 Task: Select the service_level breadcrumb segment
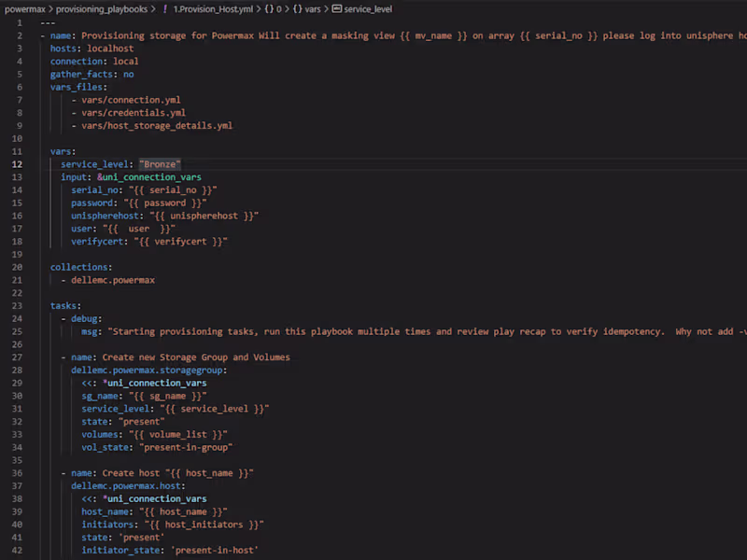pos(369,8)
